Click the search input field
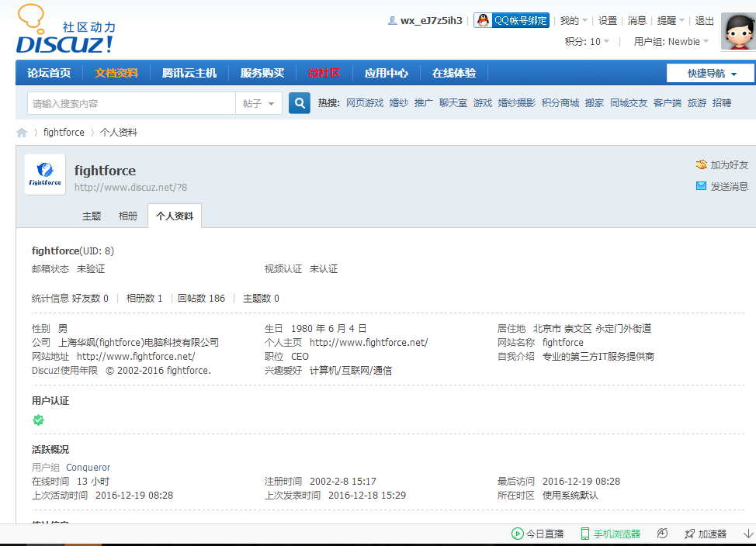This screenshot has width=756, height=546. 131,104
